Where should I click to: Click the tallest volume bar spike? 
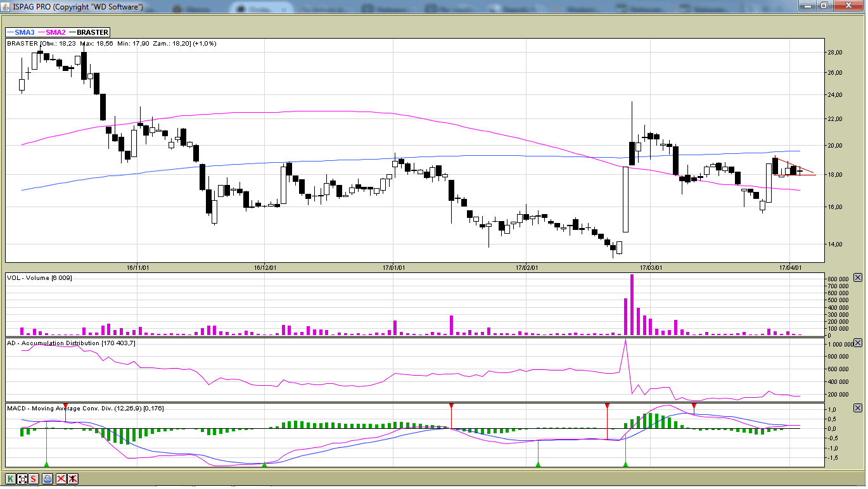pyautogui.click(x=632, y=304)
